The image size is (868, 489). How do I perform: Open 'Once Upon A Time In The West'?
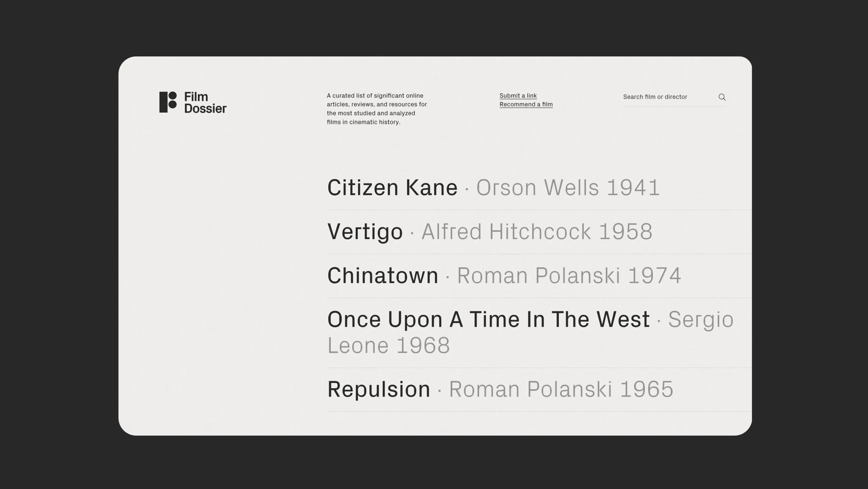click(488, 320)
